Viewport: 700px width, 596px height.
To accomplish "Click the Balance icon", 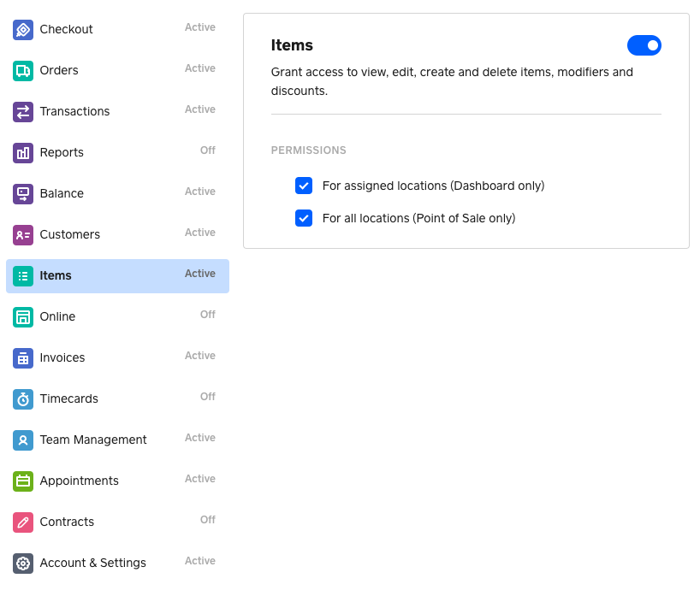I will [23, 194].
